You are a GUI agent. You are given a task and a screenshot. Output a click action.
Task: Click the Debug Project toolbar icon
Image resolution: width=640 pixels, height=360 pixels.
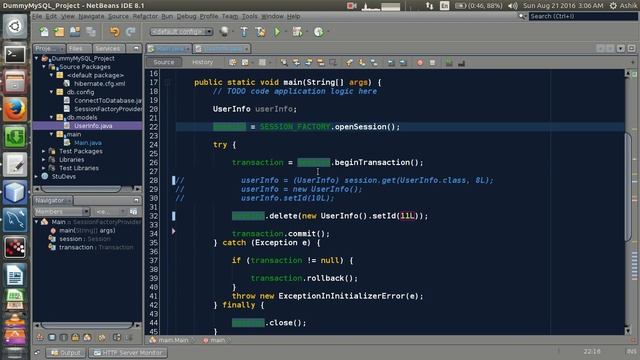297,31
